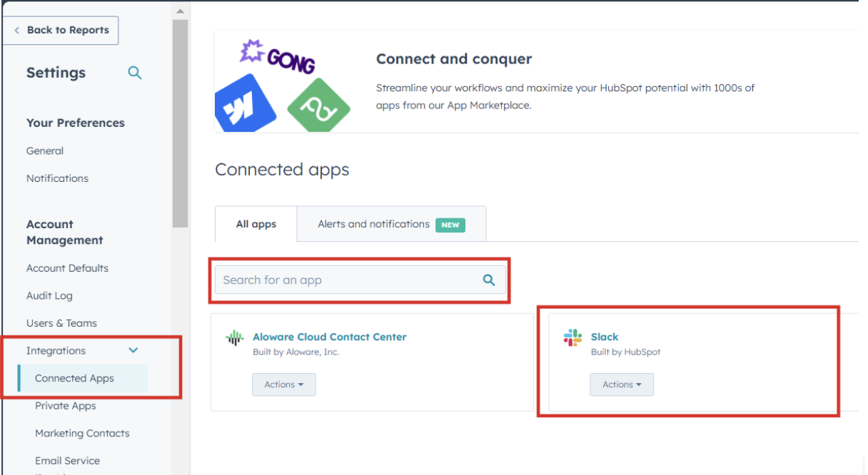Viewport: 868px width, 475px height.
Task: Go to Users & Teams settings
Action: click(61, 323)
